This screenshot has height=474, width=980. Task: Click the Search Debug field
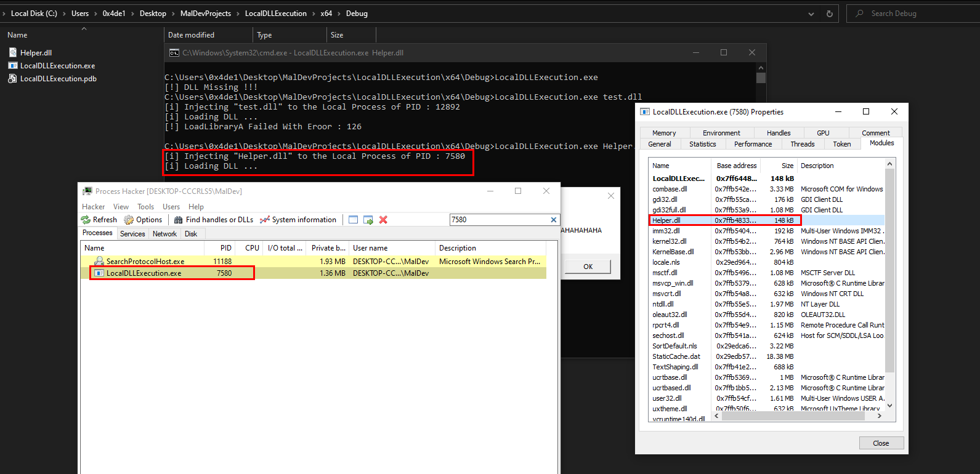click(913, 14)
